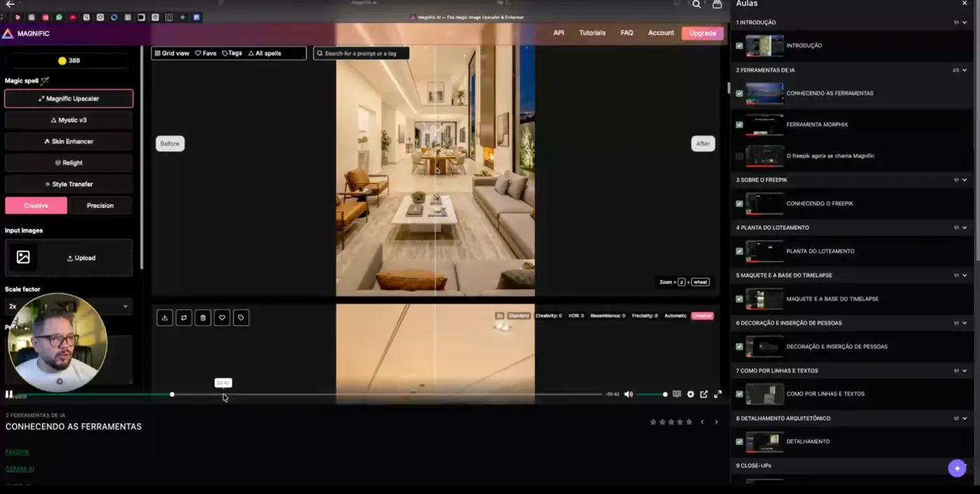
Task: Collapse section 1 INTRODUÇÃO chevron
Action: coord(965,22)
